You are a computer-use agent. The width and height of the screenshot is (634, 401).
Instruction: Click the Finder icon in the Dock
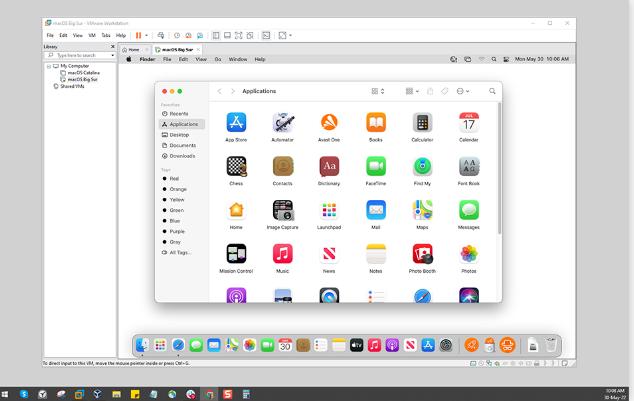(142, 345)
